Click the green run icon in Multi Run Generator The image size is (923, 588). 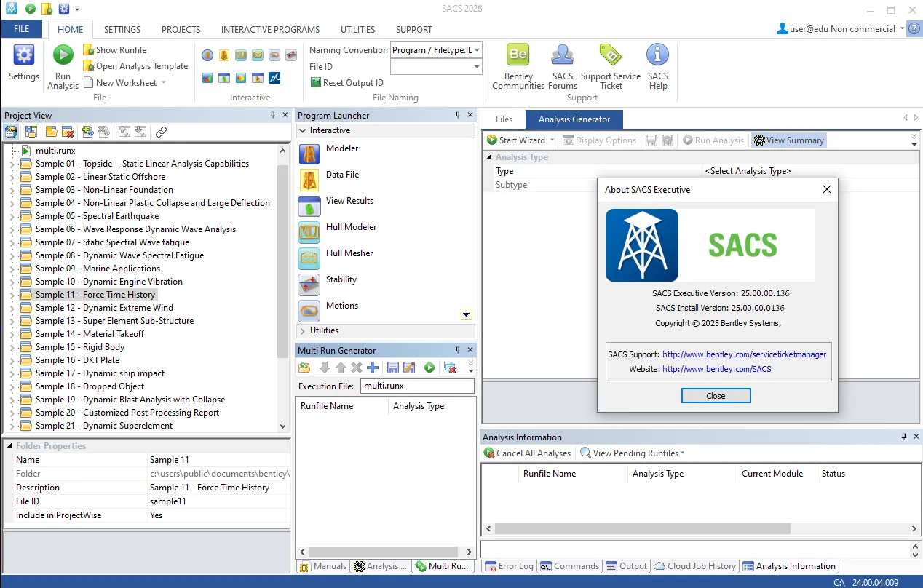pyautogui.click(x=429, y=367)
